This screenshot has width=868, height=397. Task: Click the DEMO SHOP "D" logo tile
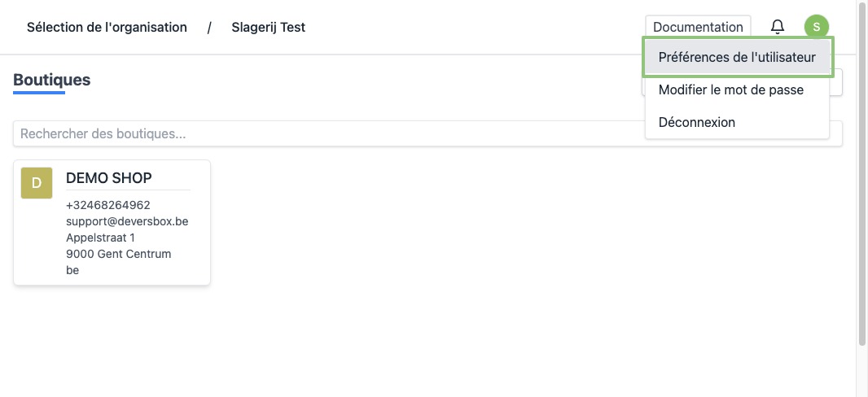[x=37, y=183]
